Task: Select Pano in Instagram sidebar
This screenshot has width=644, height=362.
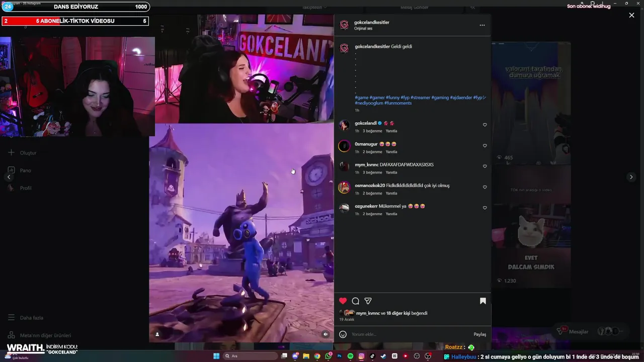Action: (x=20, y=170)
